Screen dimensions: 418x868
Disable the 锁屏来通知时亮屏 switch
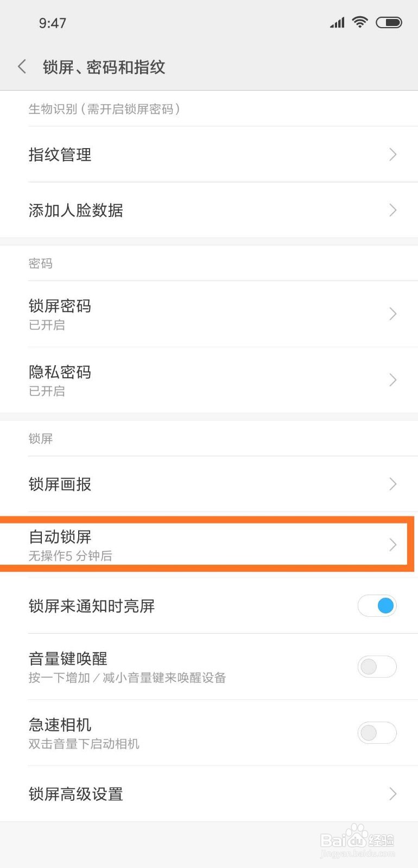click(377, 606)
